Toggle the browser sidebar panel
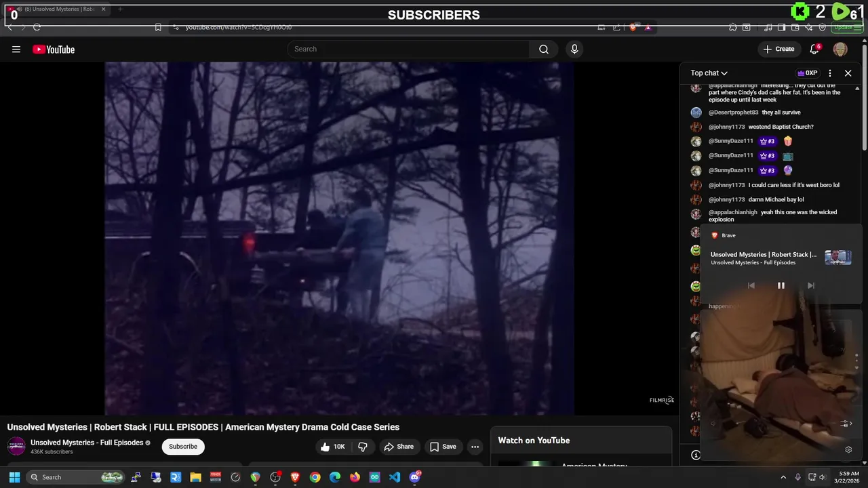 click(781, 27)
